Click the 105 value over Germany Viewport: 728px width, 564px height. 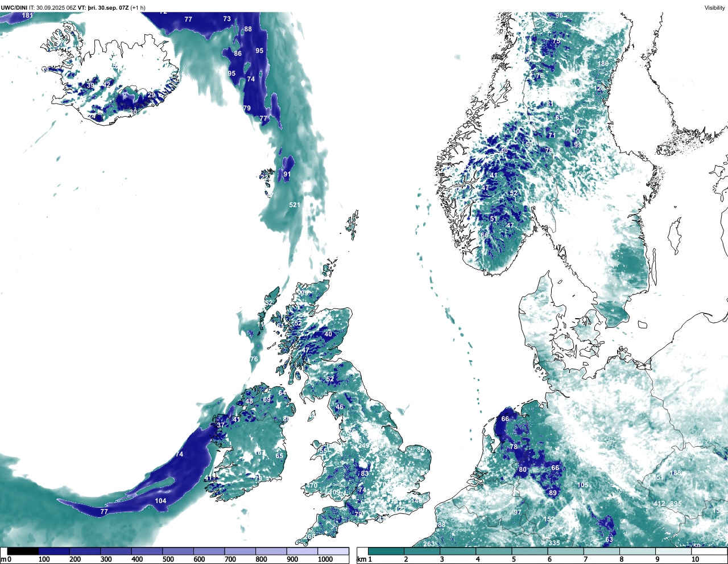[x=583, y=485]
